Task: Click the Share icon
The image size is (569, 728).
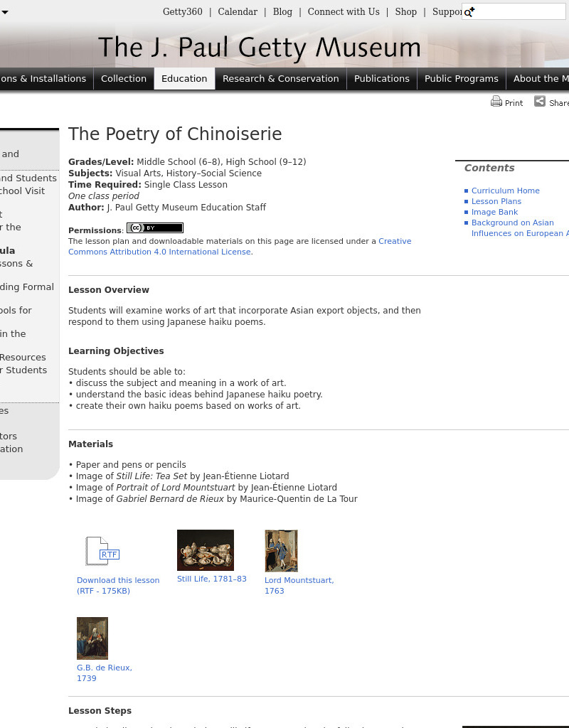Action: (541, 102)
